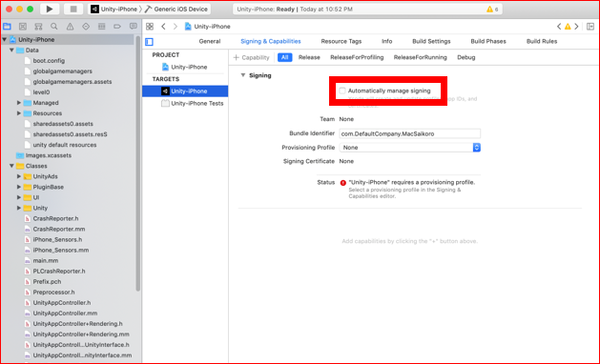Open the related items grid icon
Image resolution: width=600 pixels, height=364 pixels.
tap(150, 26)
